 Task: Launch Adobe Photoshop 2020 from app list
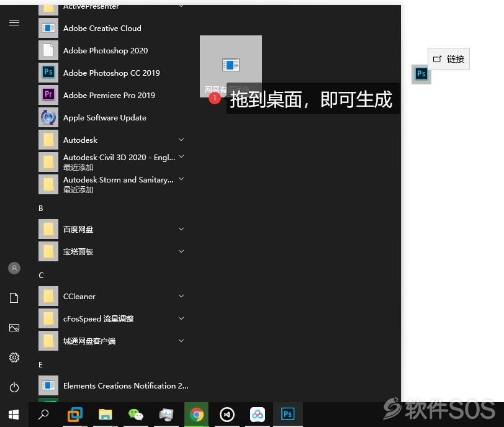112,50
